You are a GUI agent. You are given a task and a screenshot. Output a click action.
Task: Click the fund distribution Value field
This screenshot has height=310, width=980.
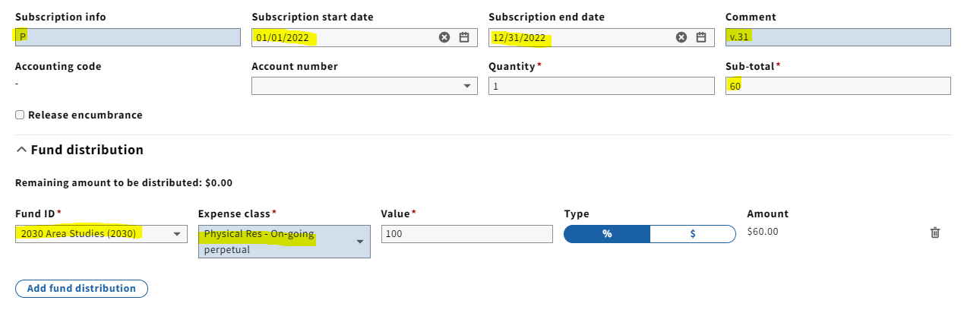(x=466, y=234)
